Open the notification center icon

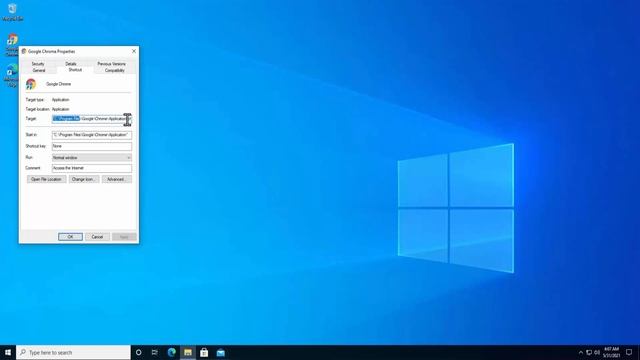point(629,352)
